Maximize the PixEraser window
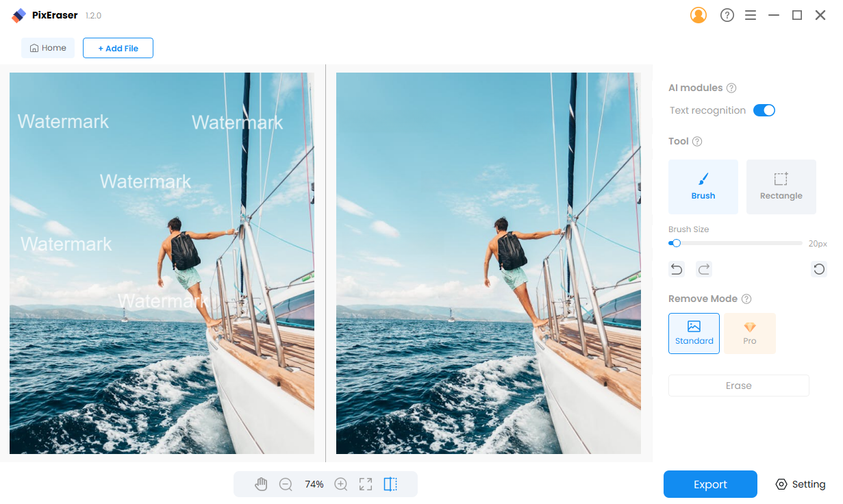The image size is (843, 504). tap(797, 15)
